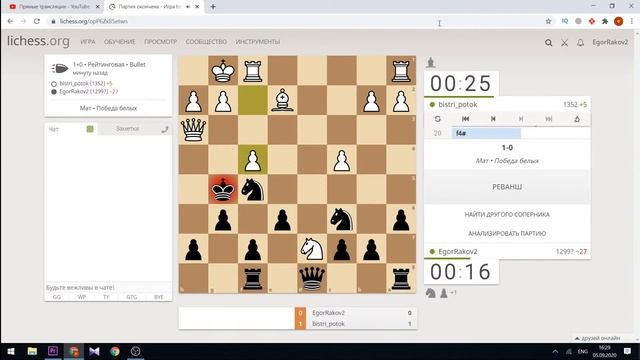Step back one move

click(493, 119)
